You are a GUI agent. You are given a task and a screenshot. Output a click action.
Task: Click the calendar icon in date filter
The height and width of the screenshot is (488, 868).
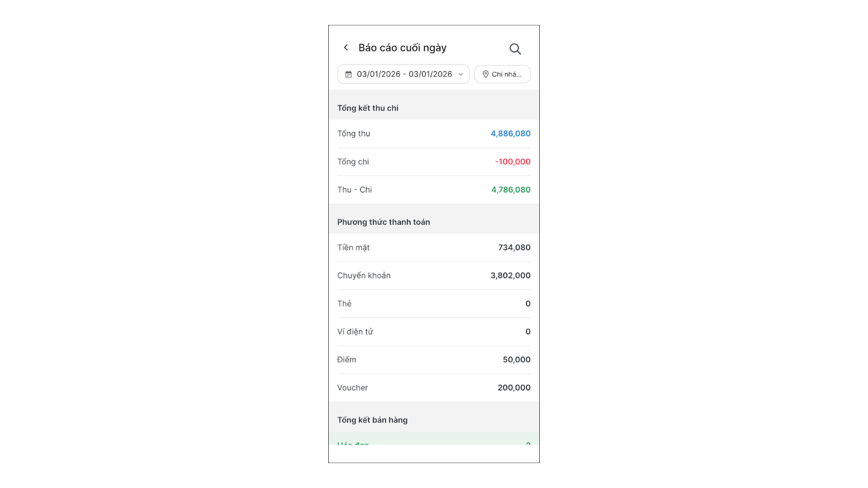[x=348, y=74]
